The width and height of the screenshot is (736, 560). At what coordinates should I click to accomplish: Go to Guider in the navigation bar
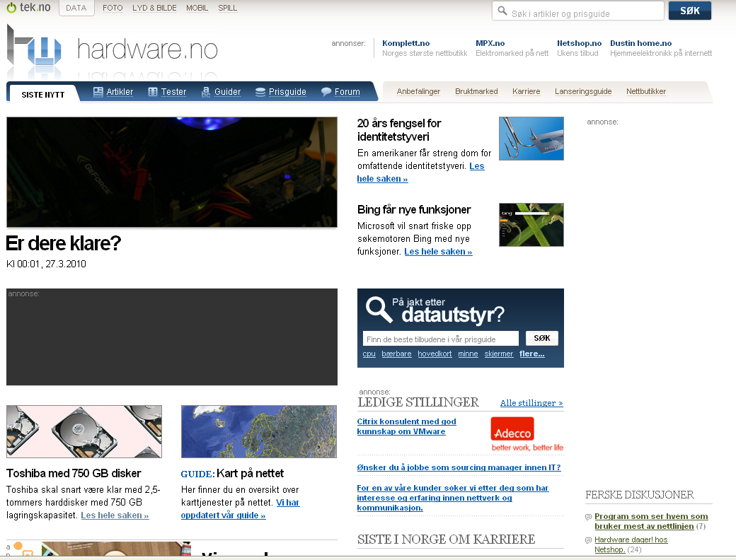(x=228, y=92)
